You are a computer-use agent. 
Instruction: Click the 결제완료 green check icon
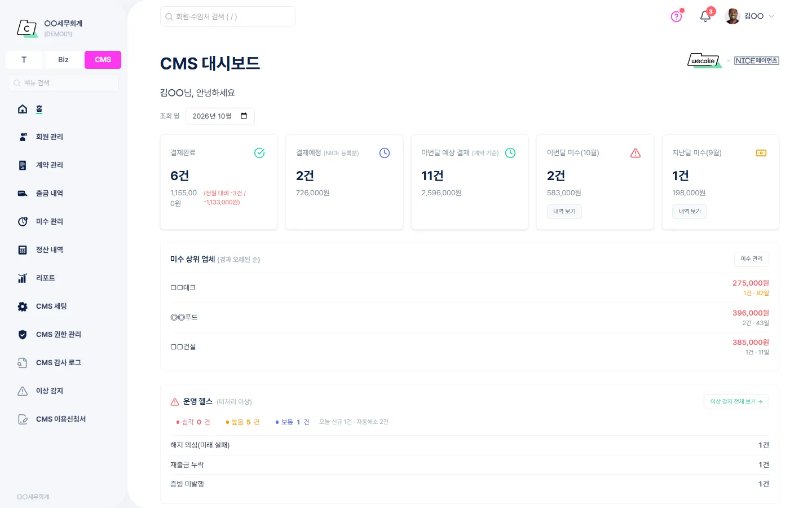pos(259,153)
